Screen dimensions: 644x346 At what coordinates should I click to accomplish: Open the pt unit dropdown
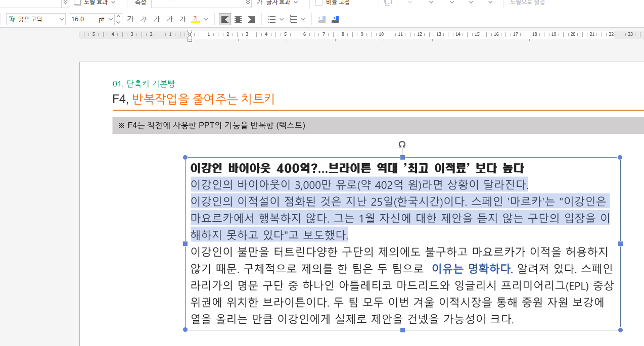coord(110,19)
